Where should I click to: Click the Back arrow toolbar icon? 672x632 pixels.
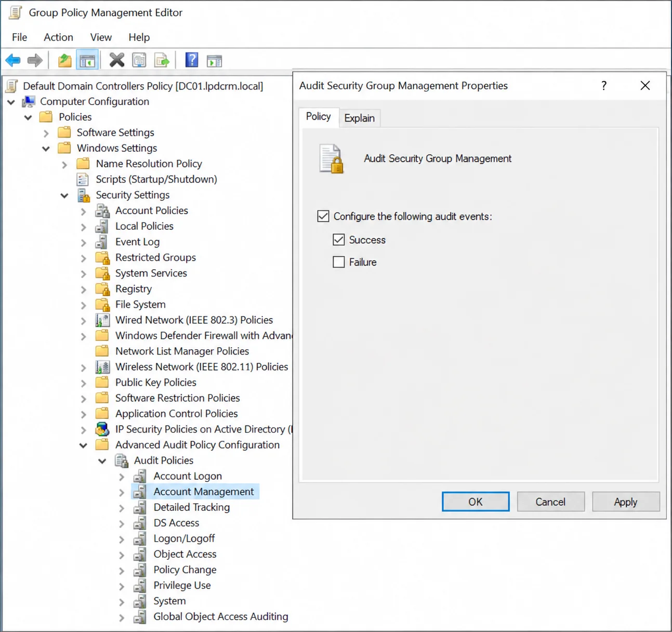coord(13,61)
